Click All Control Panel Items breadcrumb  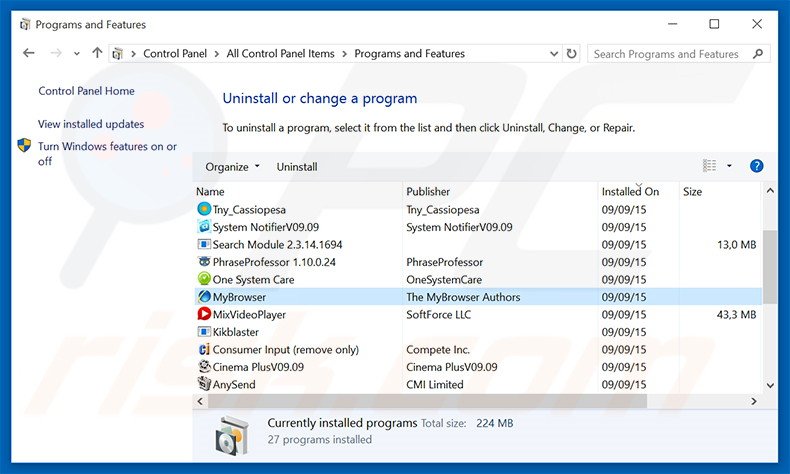pyautogui.click(x=280, y=53)
